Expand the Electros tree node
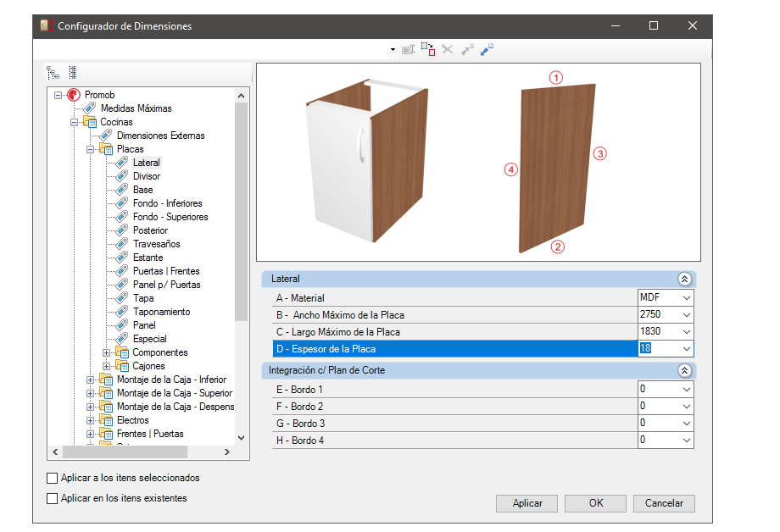This screenshot has height=532, width=780. (x=90, y=421)
